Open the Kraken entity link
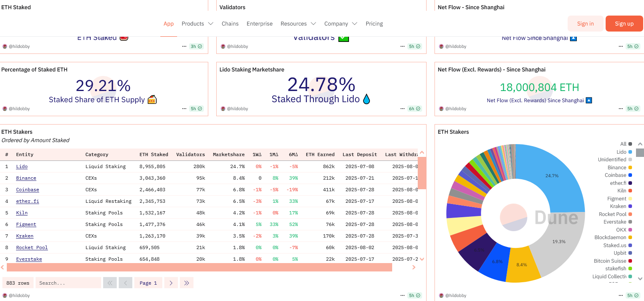This screenshot has height=301, width=644. 25,236
